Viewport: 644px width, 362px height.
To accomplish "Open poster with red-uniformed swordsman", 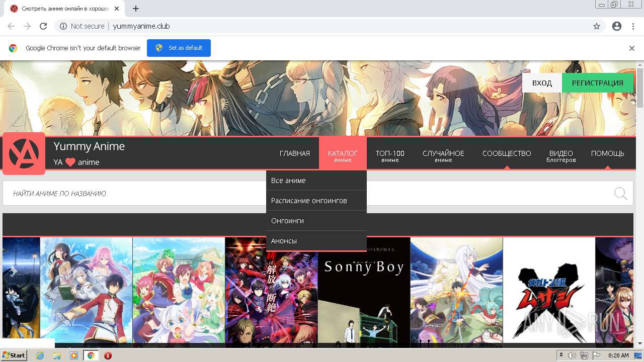I will [x=86, y=292].
